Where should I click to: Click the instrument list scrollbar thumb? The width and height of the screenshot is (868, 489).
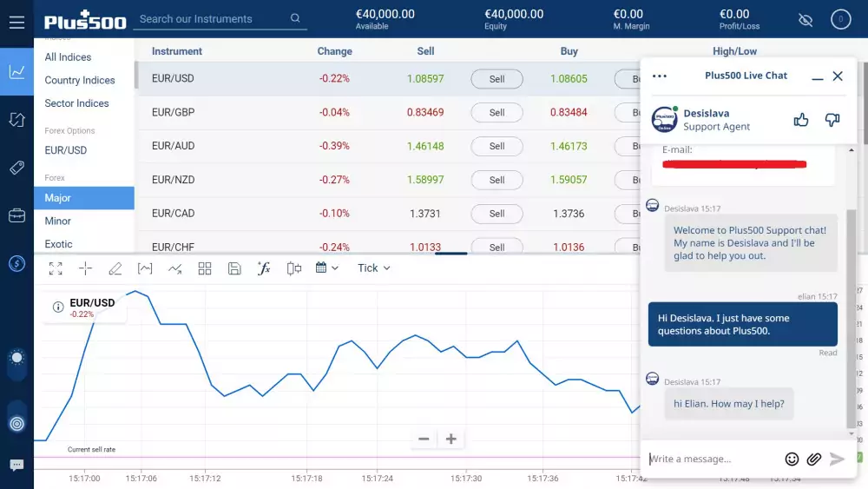click(136, 75)
